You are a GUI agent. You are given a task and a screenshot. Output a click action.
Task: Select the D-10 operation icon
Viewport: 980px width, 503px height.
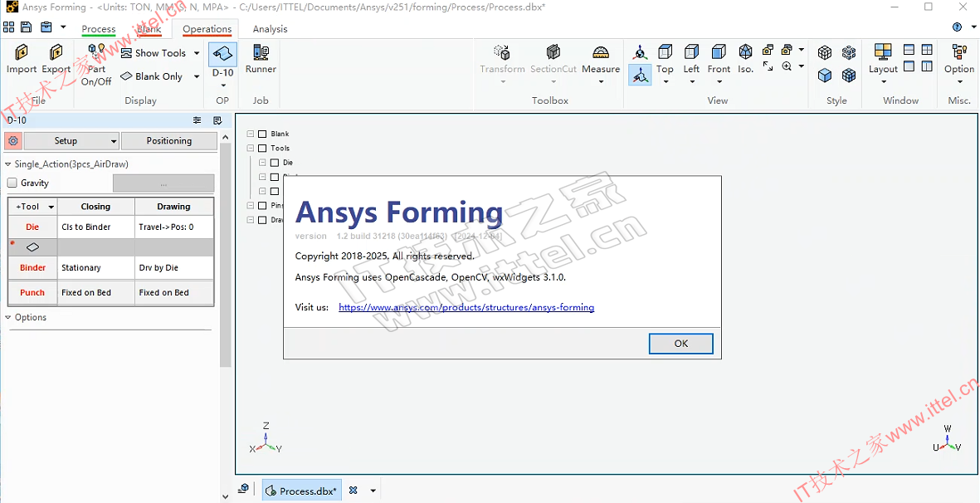coord(222,54)
